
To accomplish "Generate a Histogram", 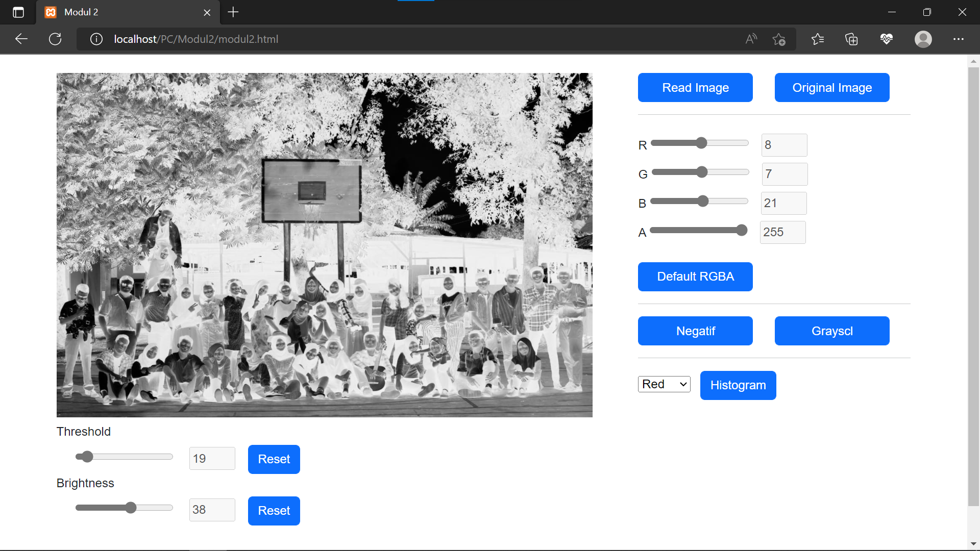I will (x=738, y=385).
